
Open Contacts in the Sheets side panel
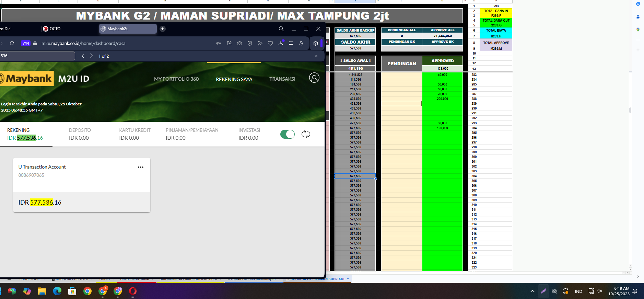(638, 16)
